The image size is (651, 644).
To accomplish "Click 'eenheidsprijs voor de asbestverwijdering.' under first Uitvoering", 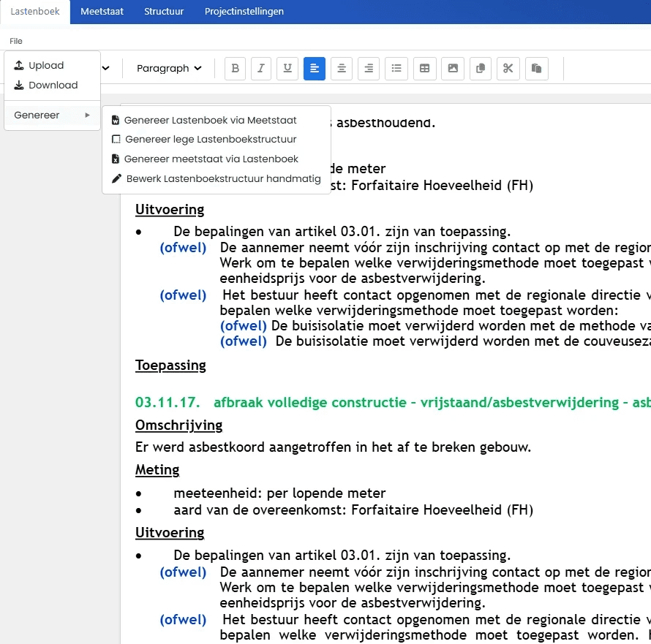I will [353, 279].
